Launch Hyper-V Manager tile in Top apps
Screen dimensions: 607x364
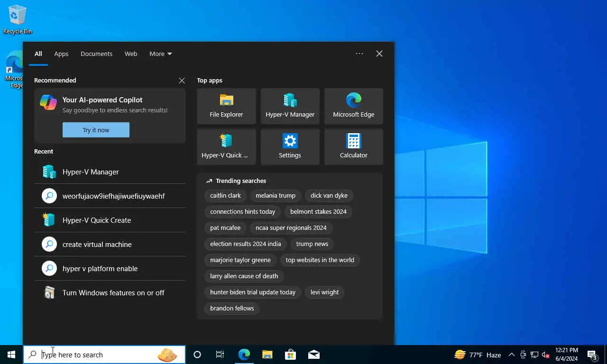(290, 106)
